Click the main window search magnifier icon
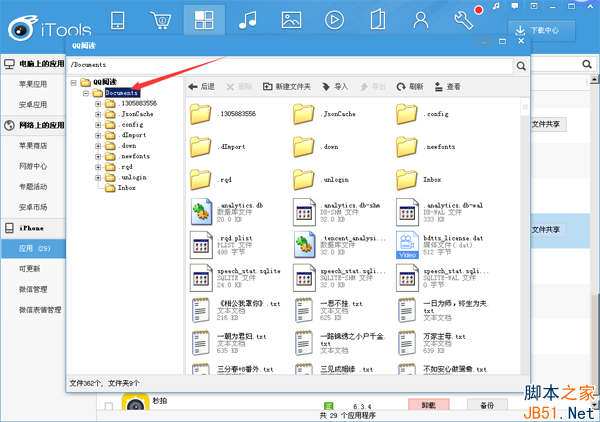 pos(587,64)
